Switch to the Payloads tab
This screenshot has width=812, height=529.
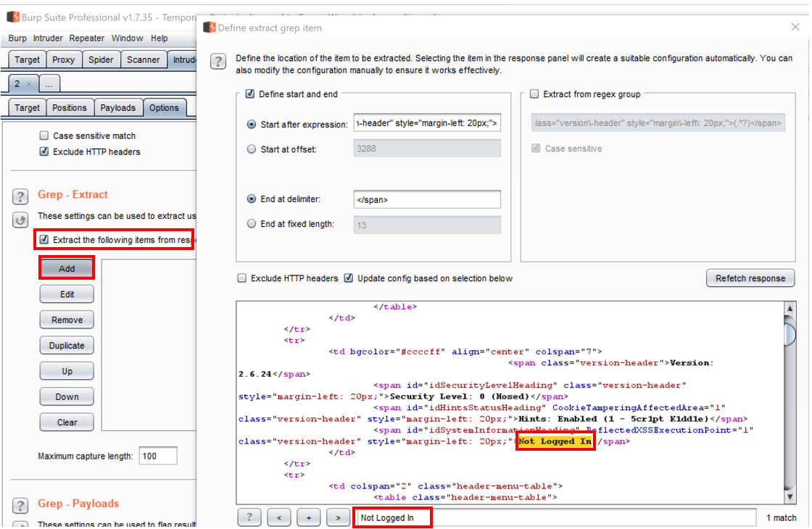coord(117,108)
